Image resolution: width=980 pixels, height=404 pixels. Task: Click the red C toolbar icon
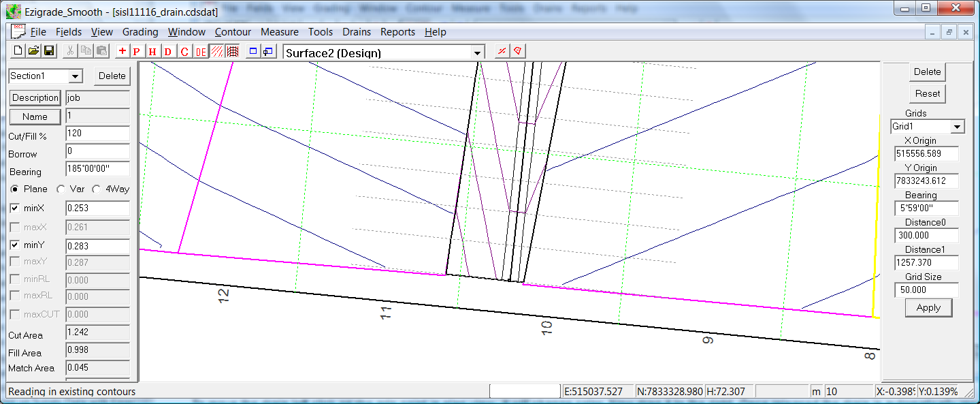tap(184, 52)
